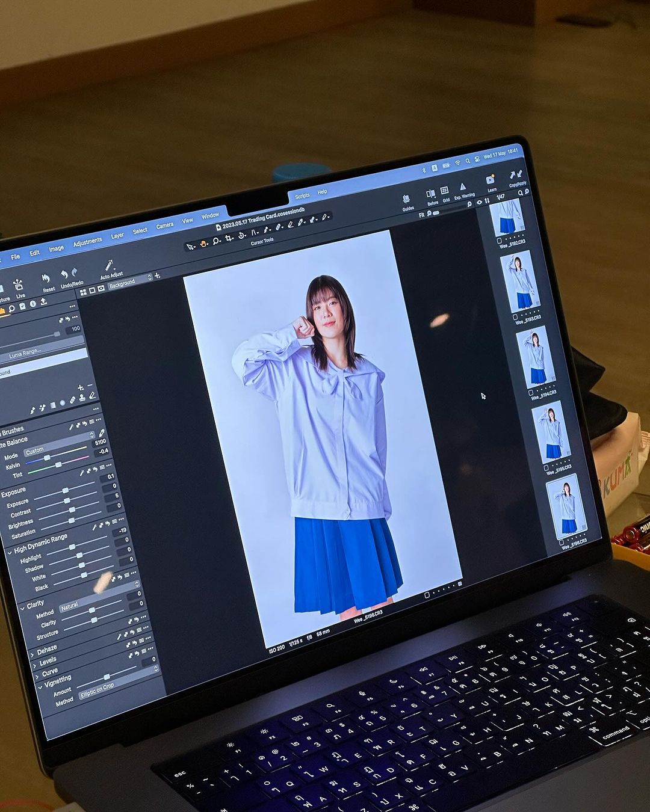Image resolution: width=650 pixels, height=812 pixels.
Task: Open the Window menu
Action: pyautogui.click(x=210, y=215)
